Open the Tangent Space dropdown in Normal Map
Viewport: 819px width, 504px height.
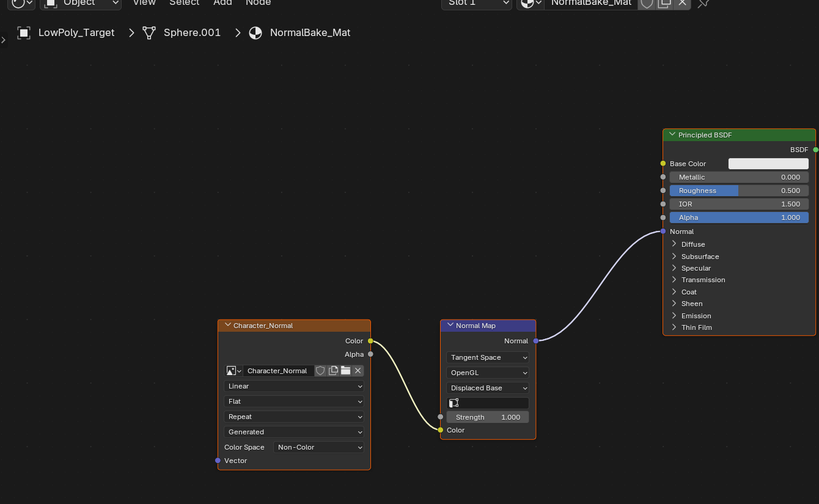point(488,357)
